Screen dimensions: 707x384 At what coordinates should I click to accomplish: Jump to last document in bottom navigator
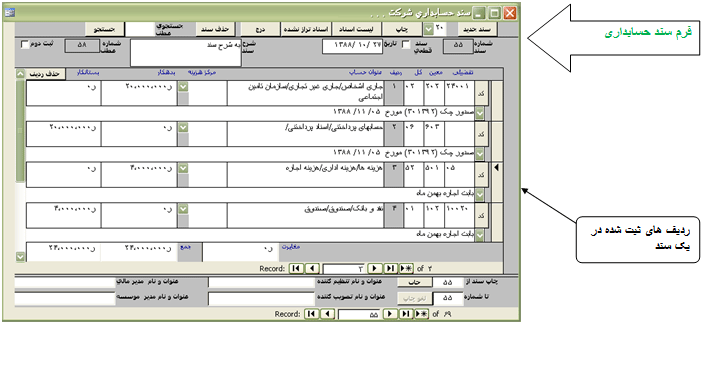[x=405, y=314]
